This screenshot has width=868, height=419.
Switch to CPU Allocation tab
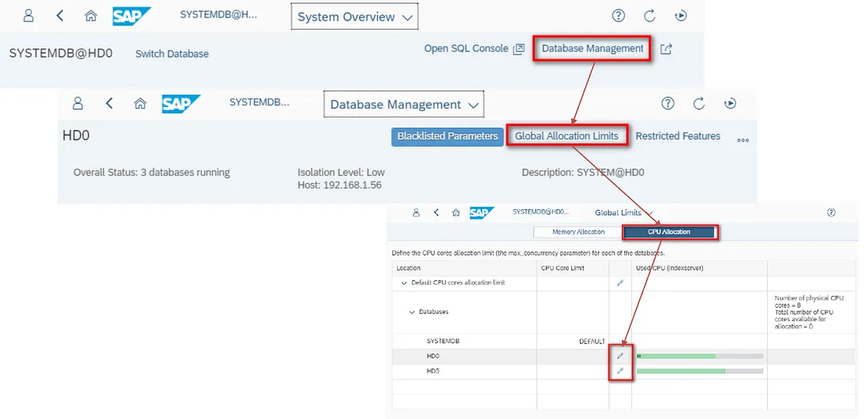pos(668,232)
